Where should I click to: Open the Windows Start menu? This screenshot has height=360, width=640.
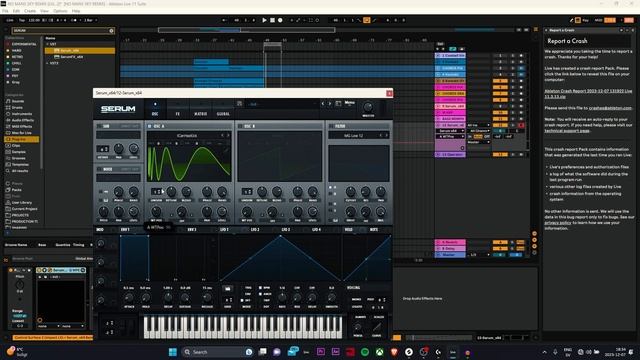[x=173, y=352]
